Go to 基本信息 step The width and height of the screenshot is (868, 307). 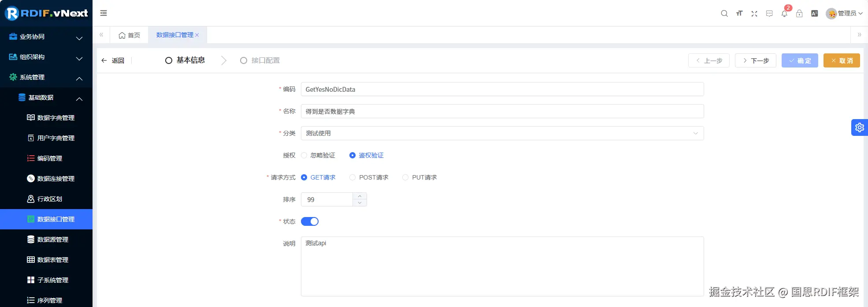tap(185, 60)
